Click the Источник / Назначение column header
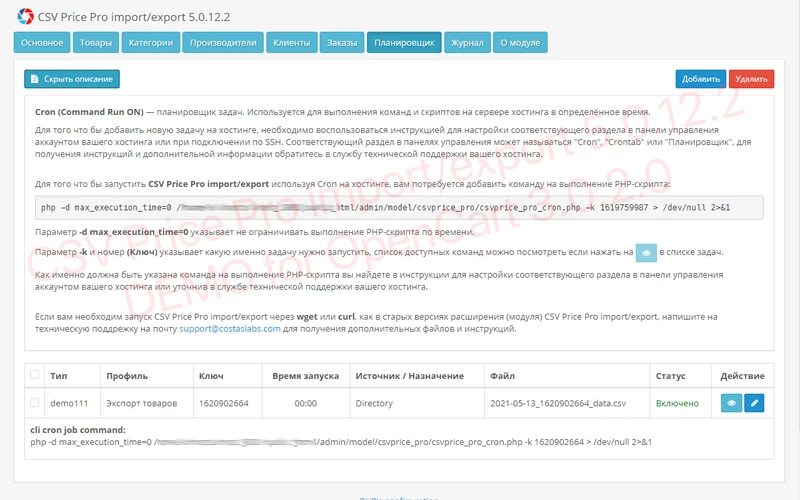 pyautogui.click(x=410, y=376)
